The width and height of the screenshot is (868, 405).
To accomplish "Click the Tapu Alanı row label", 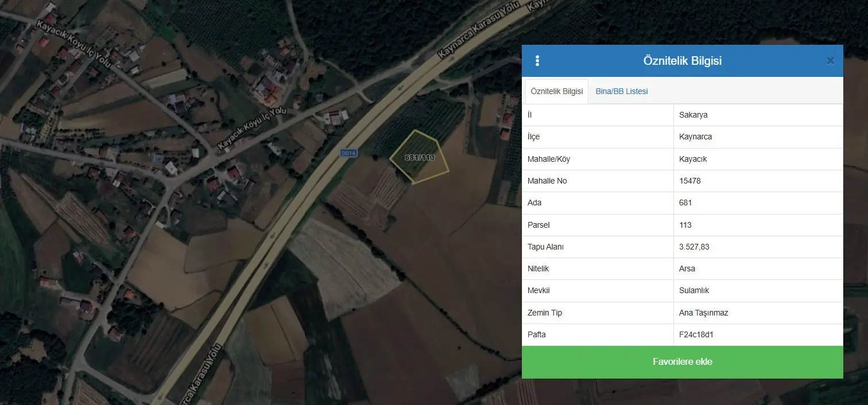I will (545, 247).
